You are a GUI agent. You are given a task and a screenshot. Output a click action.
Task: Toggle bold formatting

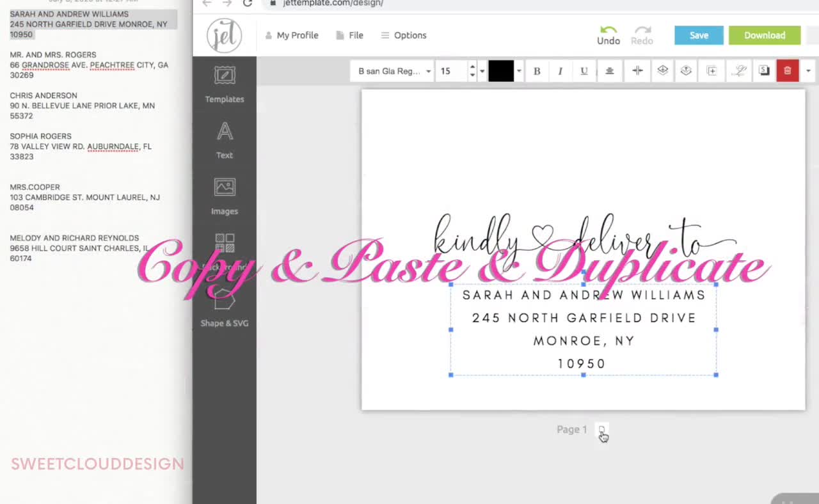coord(537,71)
